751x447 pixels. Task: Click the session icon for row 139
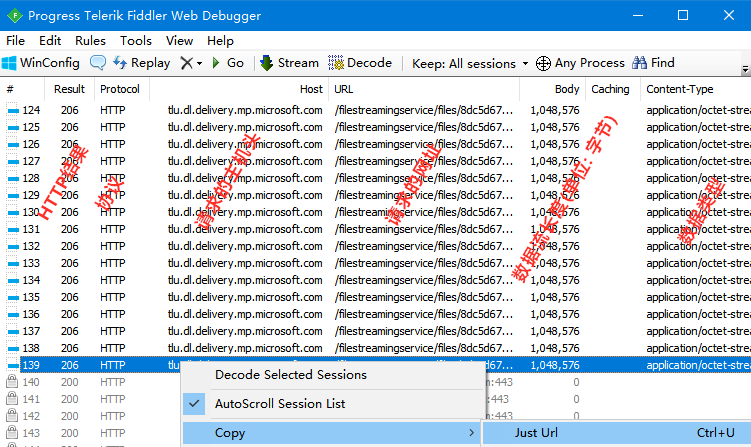click(12, 366)
